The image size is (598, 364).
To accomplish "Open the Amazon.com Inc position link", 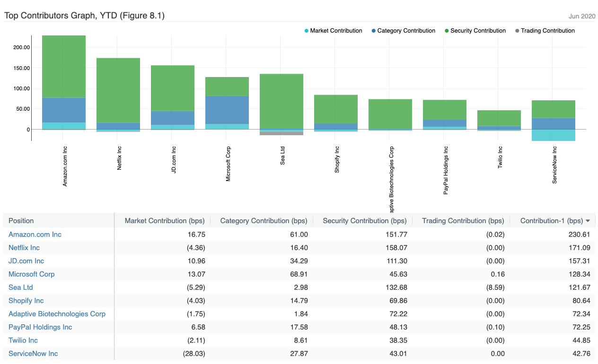I will [x=35, y=234].
